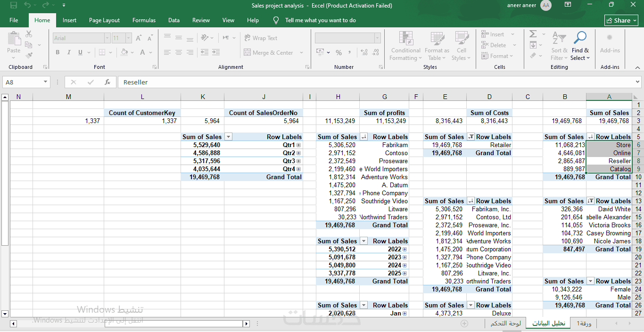Click the new sheet plus icon

[464, 324]
